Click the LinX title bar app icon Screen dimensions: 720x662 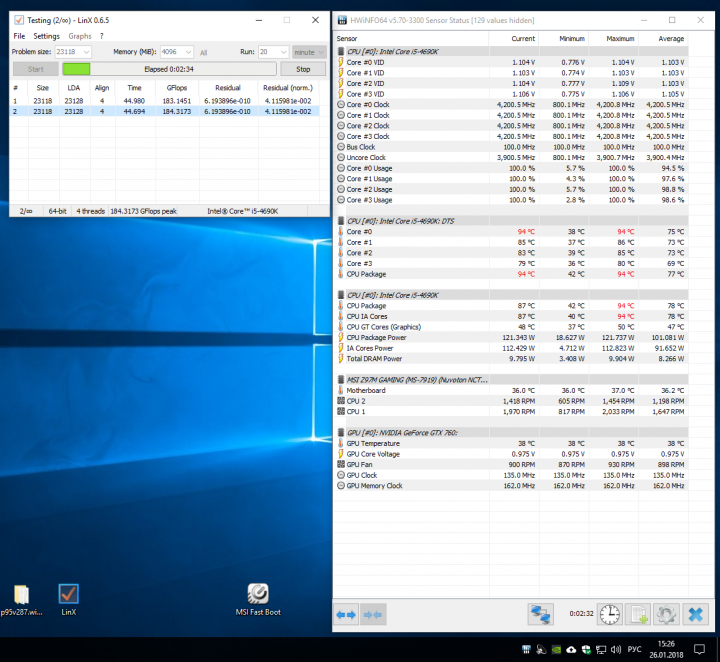(x=19, y=20)
